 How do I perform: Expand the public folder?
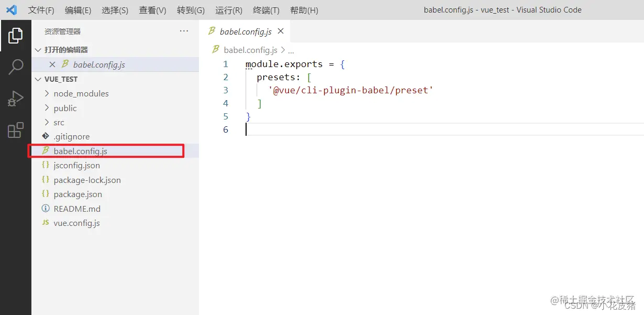47,108
